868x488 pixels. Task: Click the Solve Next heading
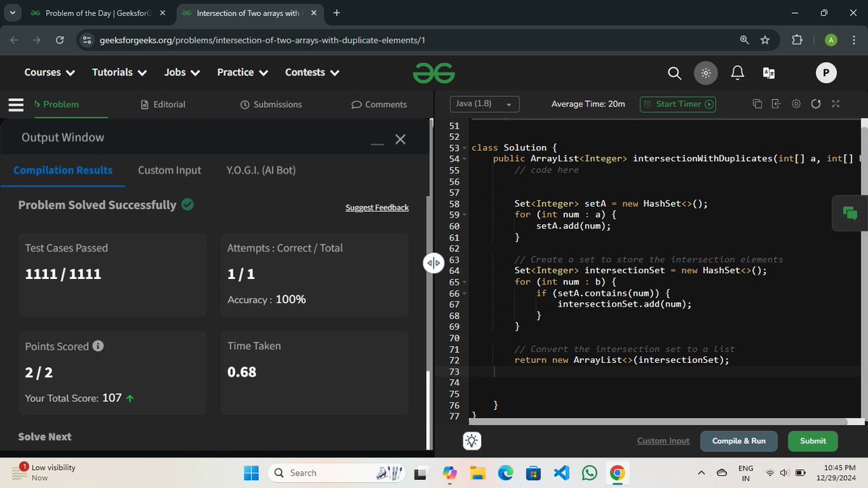[x=45, y=437]
